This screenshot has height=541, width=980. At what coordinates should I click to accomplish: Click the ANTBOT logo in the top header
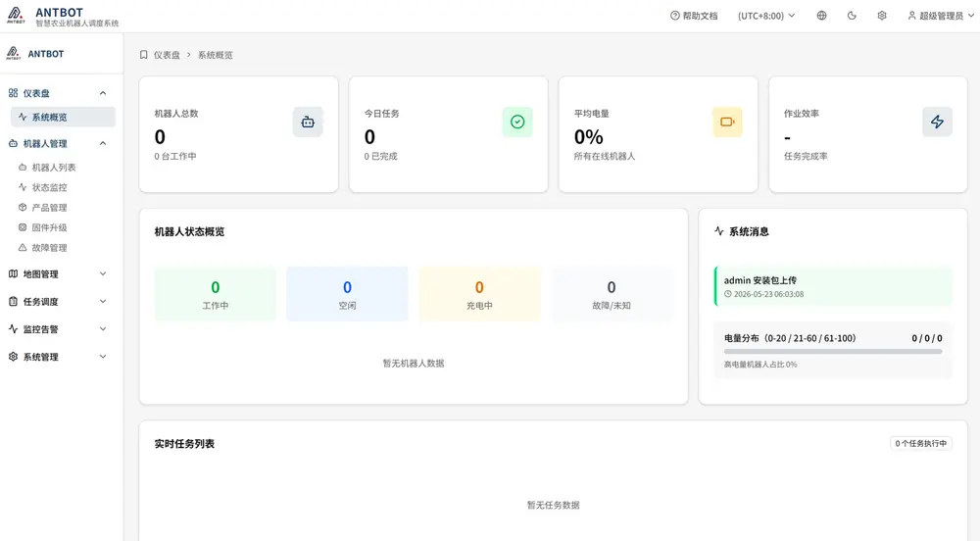16,15
